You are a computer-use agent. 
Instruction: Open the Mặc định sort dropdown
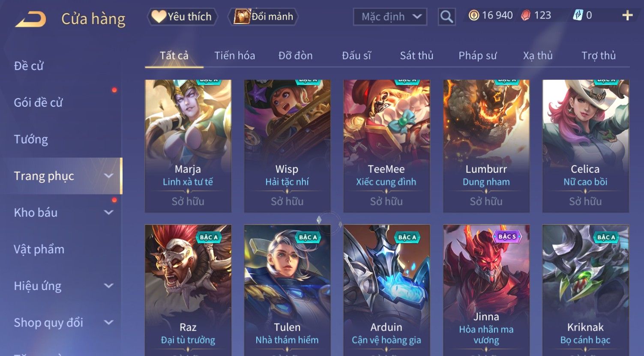390,17
